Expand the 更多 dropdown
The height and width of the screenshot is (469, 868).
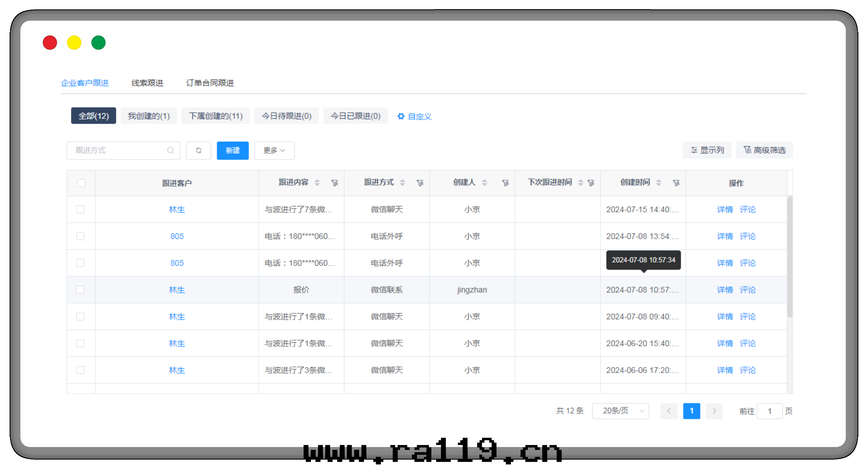[x=274, y=150]
